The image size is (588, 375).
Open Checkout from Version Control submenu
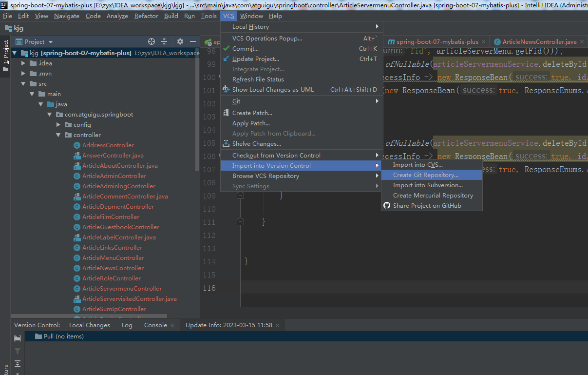click(x=302, y=156)
